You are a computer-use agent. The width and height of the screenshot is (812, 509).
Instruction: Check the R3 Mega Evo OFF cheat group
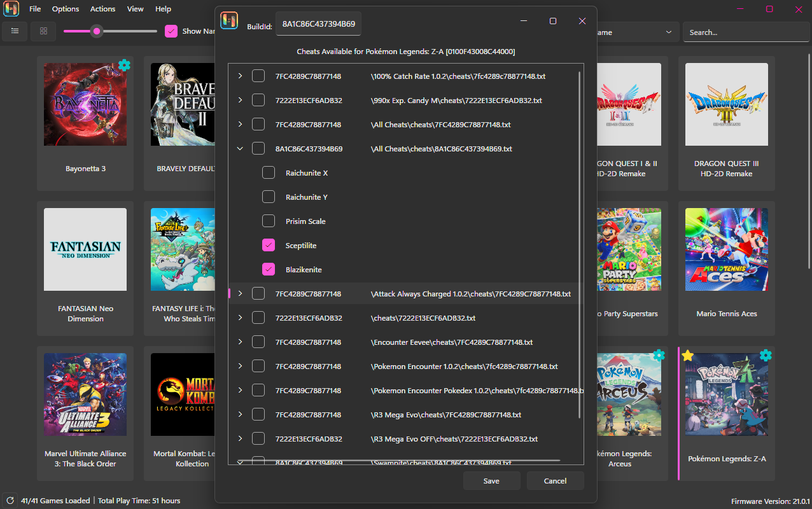point(258,439)
